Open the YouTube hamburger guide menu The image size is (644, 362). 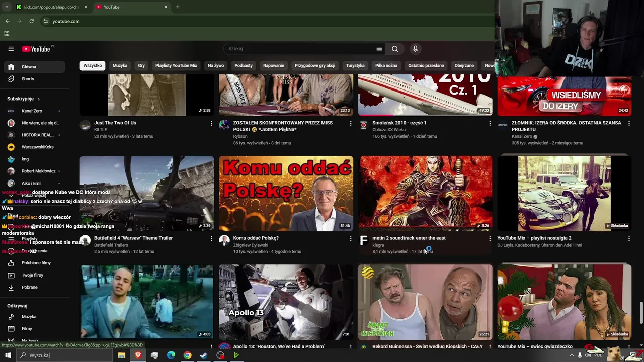(x=11, y=49)
